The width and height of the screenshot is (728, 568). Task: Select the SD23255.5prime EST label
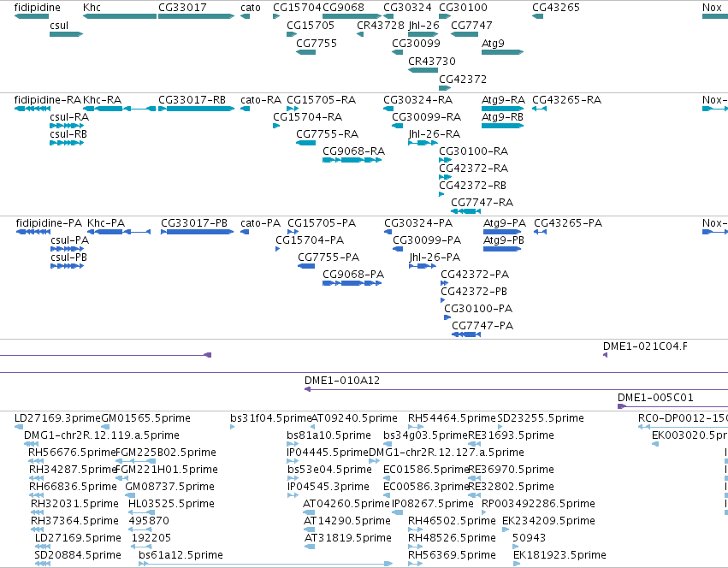click(541, 418)
